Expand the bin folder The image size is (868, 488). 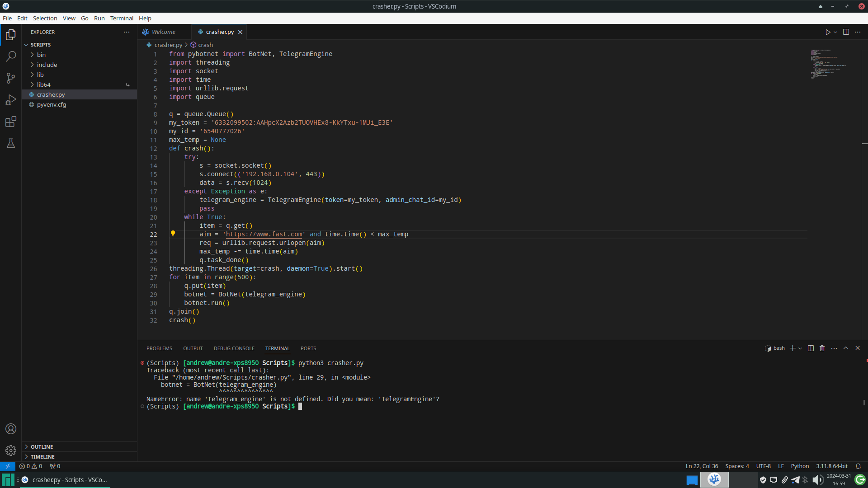pyautogui.click(x=79, y=55)
